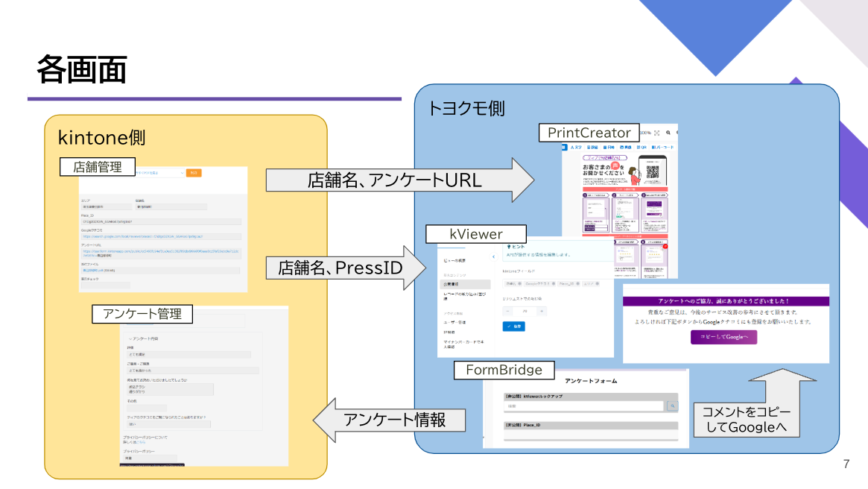This screenshot has height=489, width=868.
Task: Remove the Googleクチコミ field chip in kViewer
Action: click(553, 283)
